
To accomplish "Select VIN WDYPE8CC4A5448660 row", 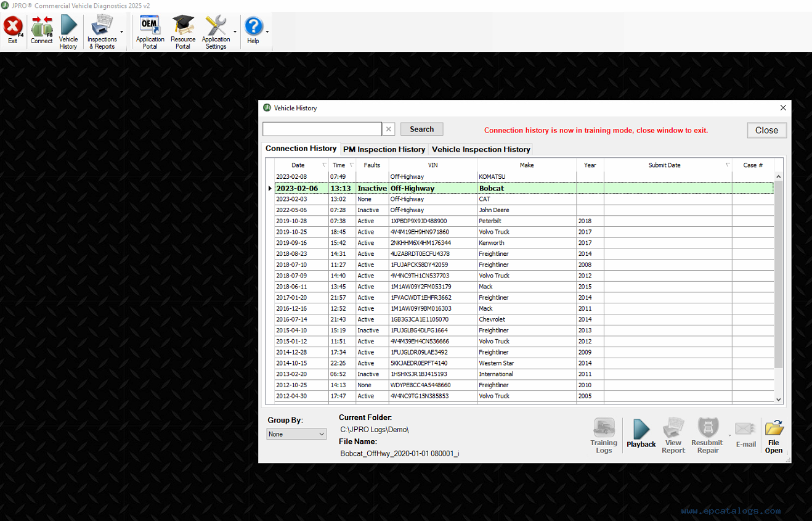I will 524,385.
